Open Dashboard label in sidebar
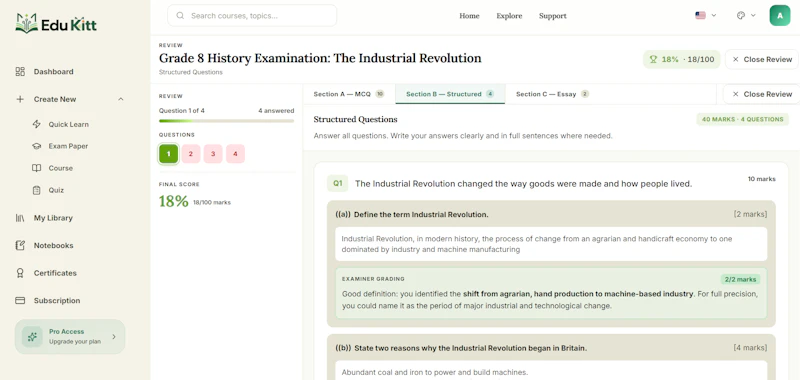The image size is (800, 380). click(54, 71)
